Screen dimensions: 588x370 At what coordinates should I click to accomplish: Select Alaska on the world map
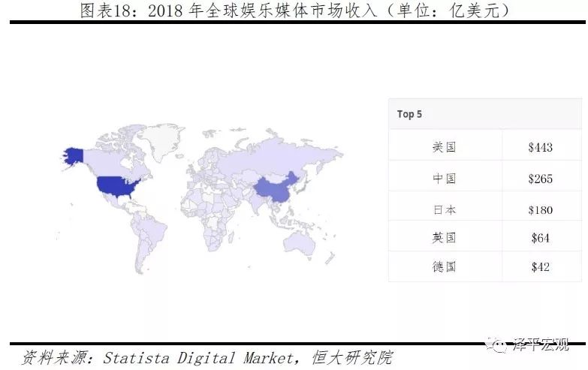tap(74, 155)
